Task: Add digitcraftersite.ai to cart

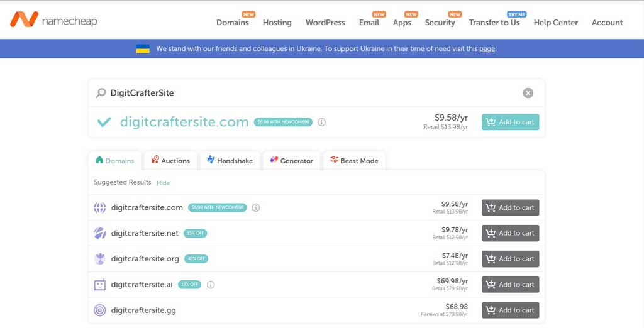Action: [x=510, y=285]
